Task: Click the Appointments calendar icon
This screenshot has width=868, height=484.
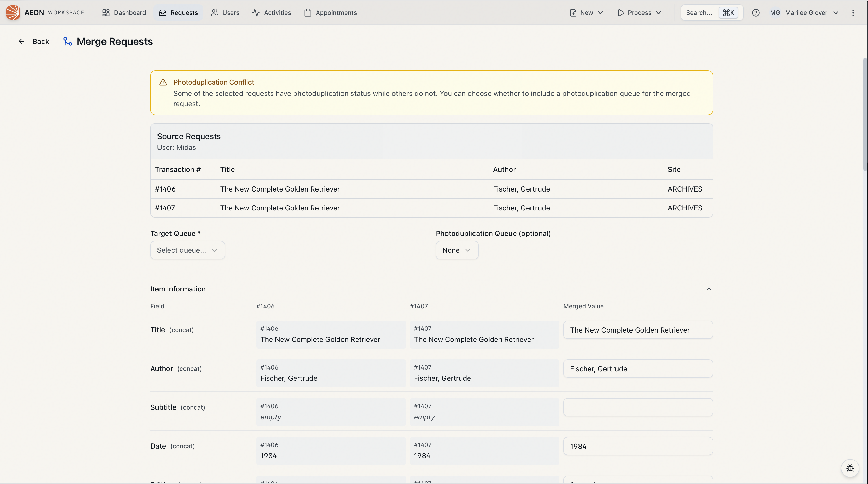Action: pyautogui.click(x=308, y=12)
